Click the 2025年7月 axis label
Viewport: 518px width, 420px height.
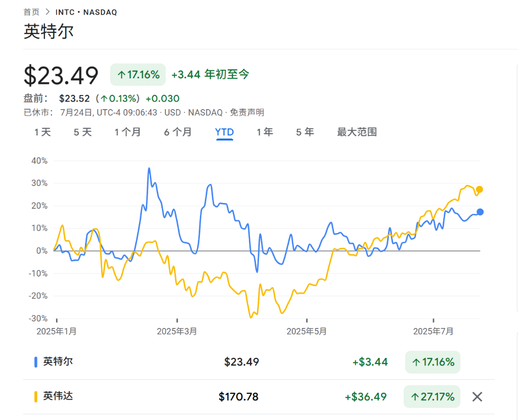(x=434, y=331)
